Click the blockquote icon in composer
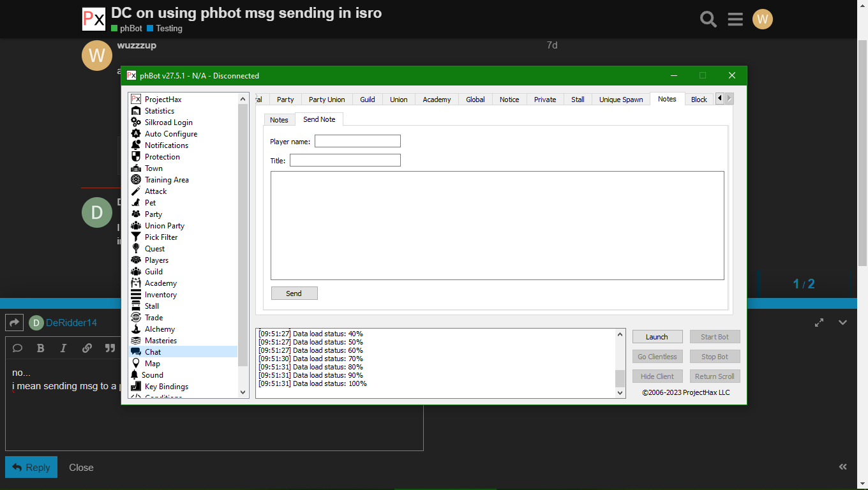 [110, 348]
